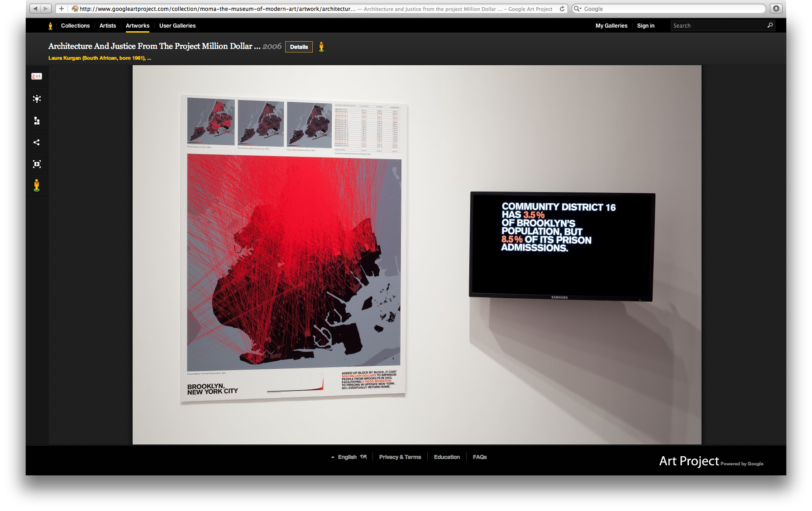Viewport: 812px width, 511px height.
Task: Start the slideshow with the play icon
Action: (x=36, y=163)
